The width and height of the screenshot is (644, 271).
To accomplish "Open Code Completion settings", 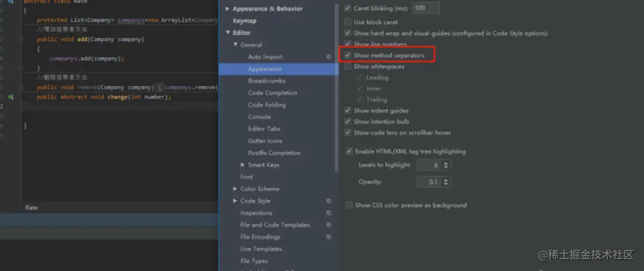I will click(x=273, y=93).
